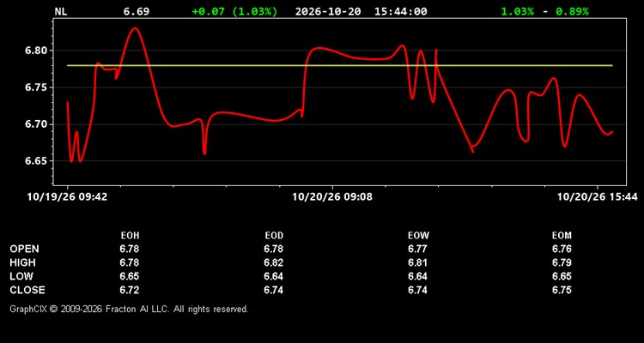The width and height of the screenshot is (644, 343).
Task: Select the EOW OPEN value 6.77
Action: (417, 249)
